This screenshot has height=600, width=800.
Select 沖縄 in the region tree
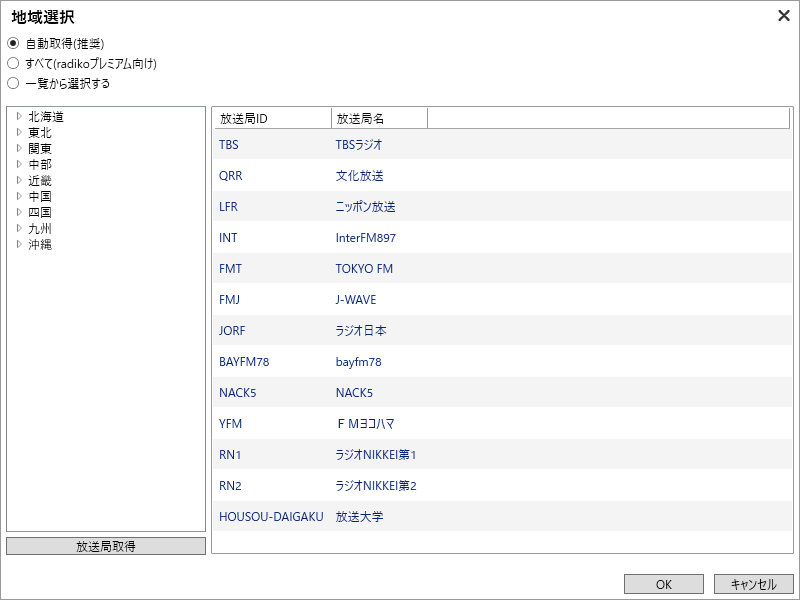[x=40, y=244]
